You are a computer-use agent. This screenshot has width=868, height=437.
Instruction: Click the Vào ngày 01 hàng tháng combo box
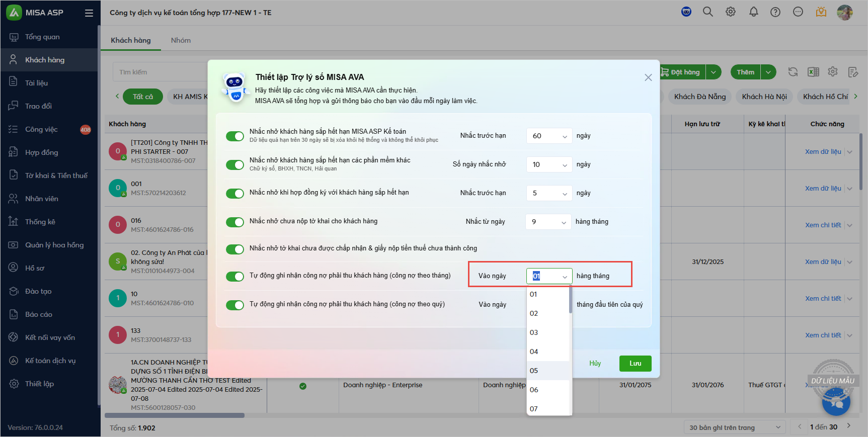[549, 276]
